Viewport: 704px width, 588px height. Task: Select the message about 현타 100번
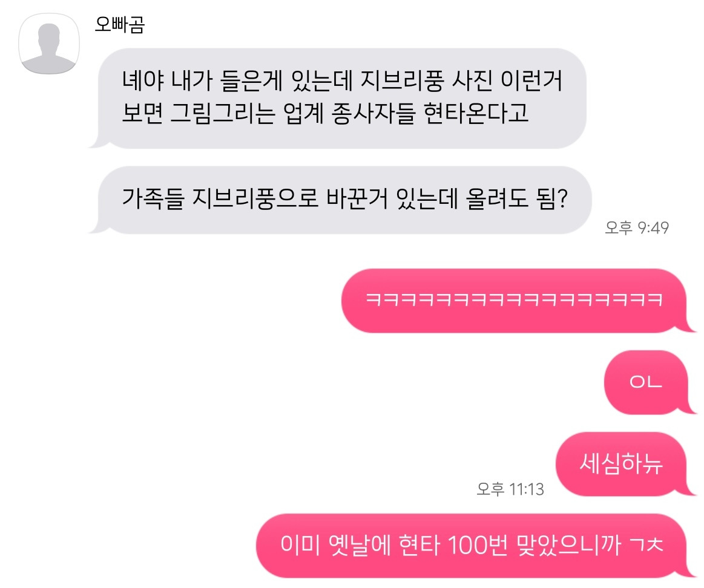(x=476, y=546)
